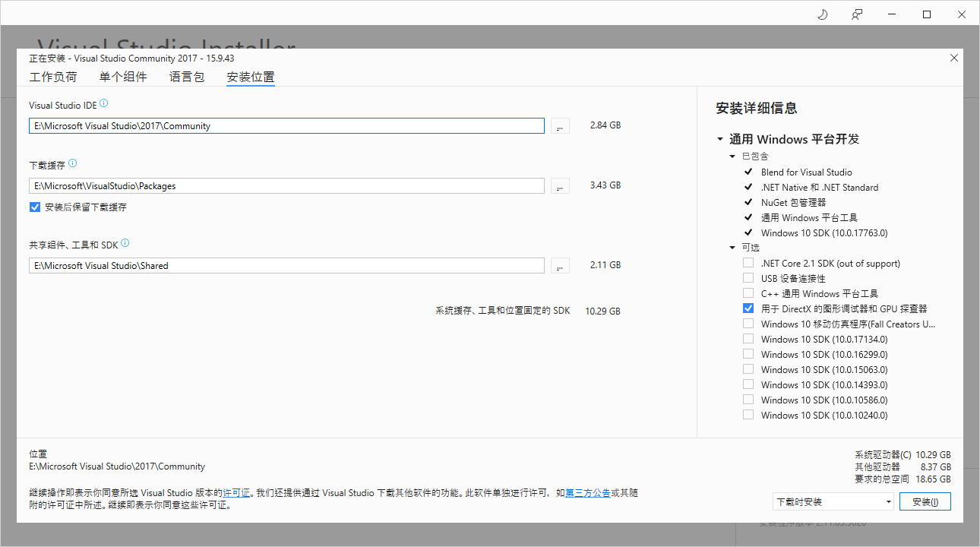
Task: Open the 第三方公告 link
Action: 588,493
